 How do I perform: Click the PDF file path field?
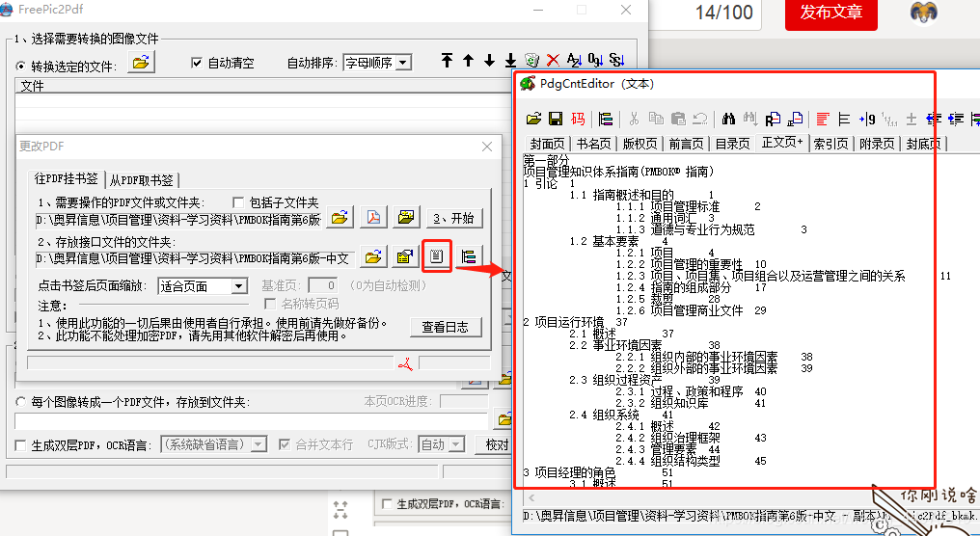point(179,219)
